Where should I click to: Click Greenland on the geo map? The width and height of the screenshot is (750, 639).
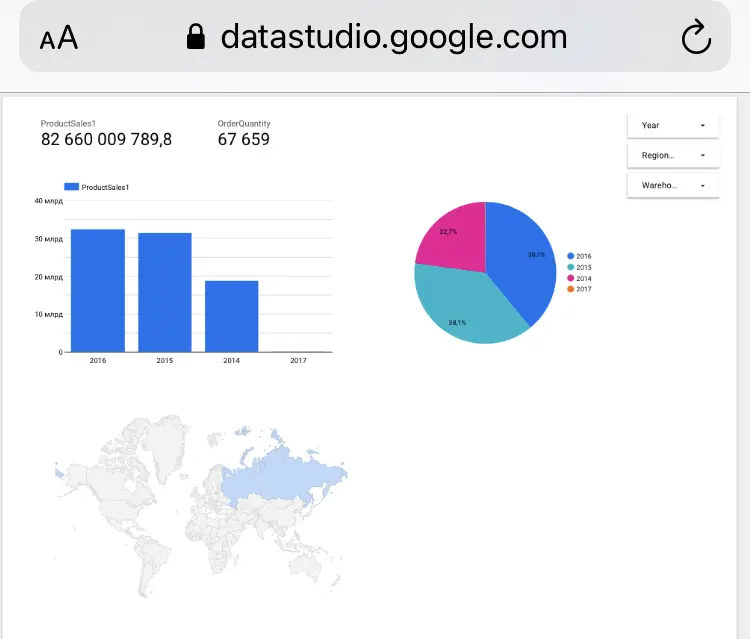click(165, 445)
